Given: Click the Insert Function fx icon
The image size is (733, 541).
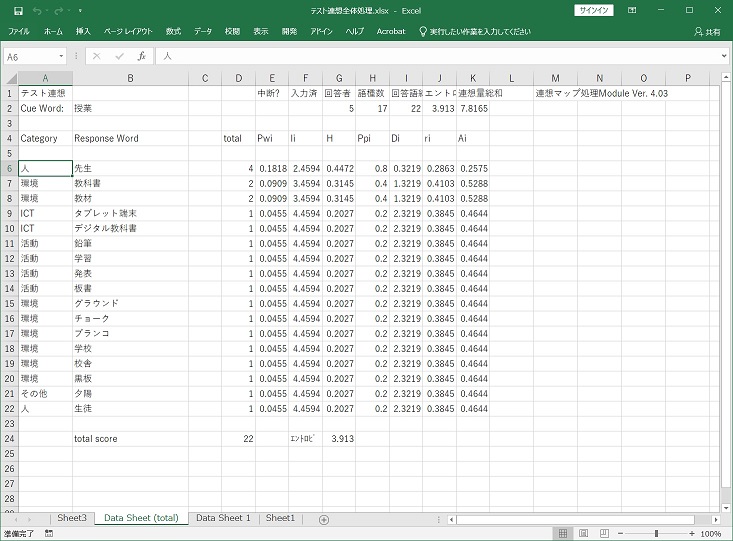Looking at the screenshot, I should tap(142, 57).
